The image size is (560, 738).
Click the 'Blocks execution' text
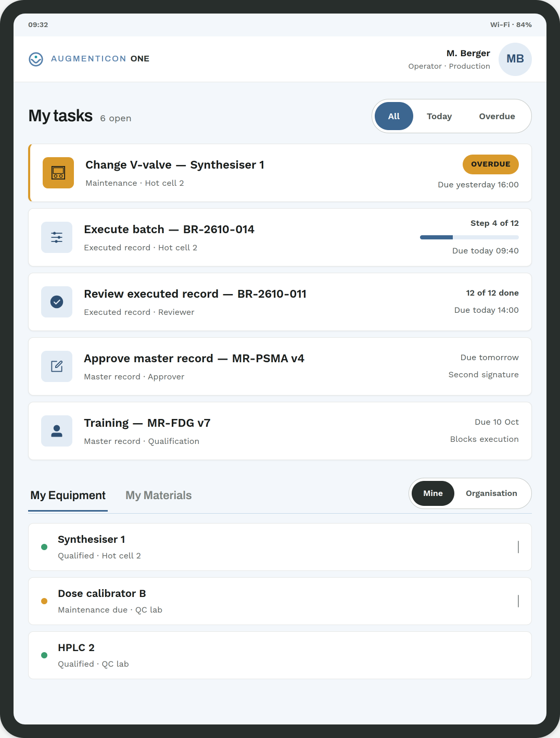pyautogui.click(x=485, y=439)
